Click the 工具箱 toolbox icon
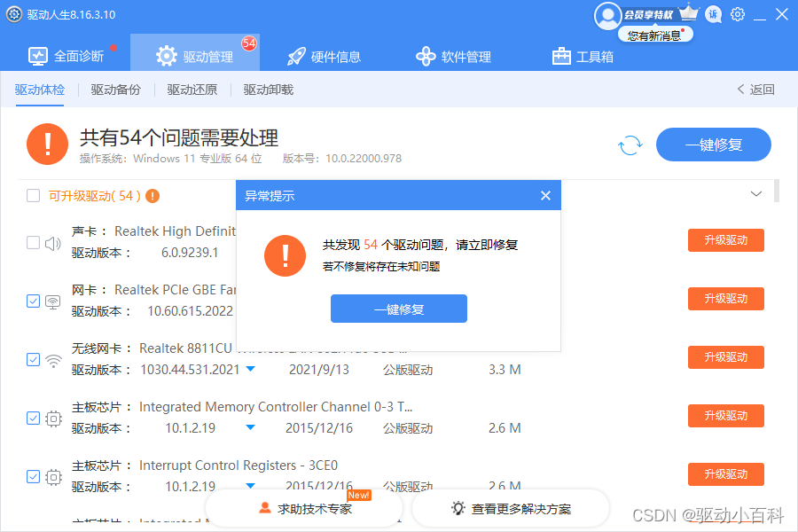Viewport: 798px width, 532px height. pos(561,56)
